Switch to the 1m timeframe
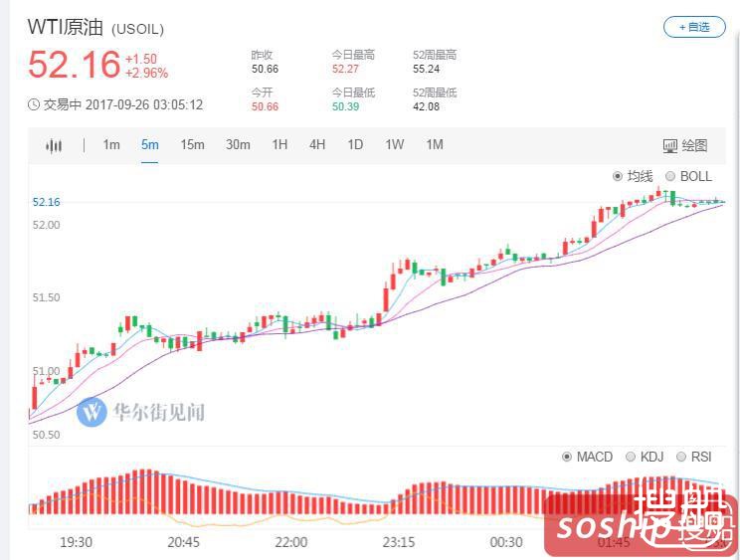The width and height of the screenshot is (740, 560). pos(111,145)
